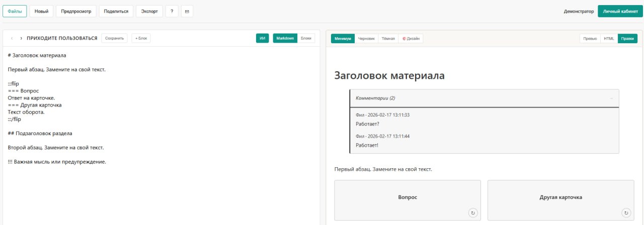Click the Экспорт button
Viewport: 644px width, 225px height.
(149, 11)
